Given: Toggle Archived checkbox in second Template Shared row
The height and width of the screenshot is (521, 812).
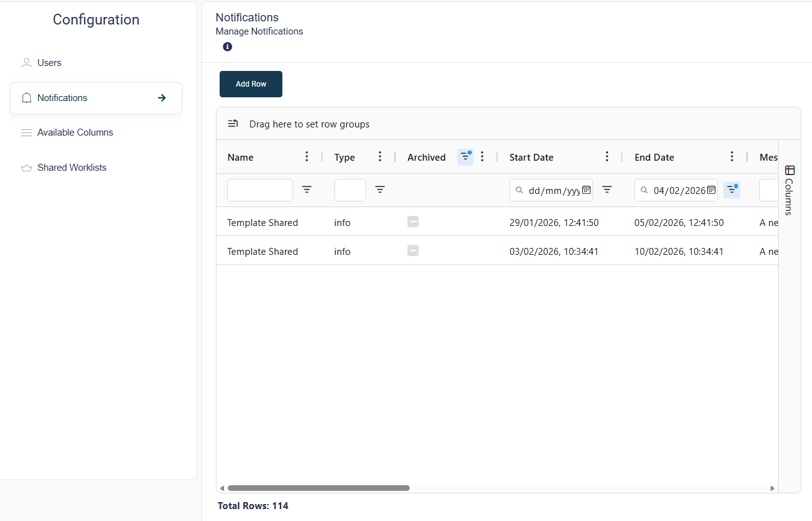Looking at the screenshot, I should (x=413, y=250).
